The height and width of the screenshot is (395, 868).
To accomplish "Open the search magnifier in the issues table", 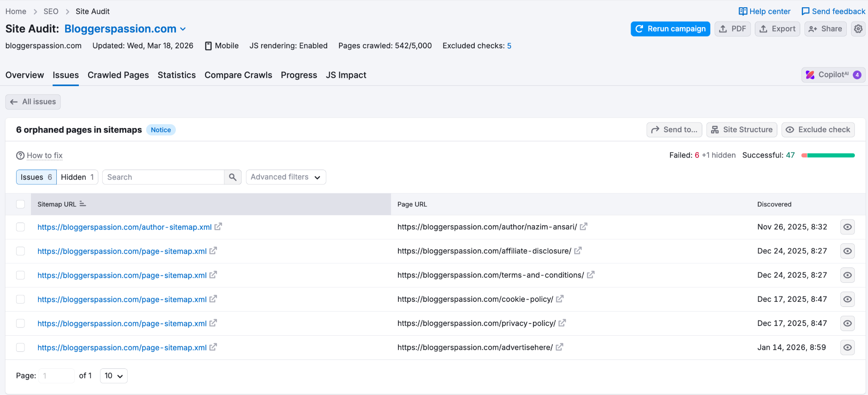I will click(232, 177).
